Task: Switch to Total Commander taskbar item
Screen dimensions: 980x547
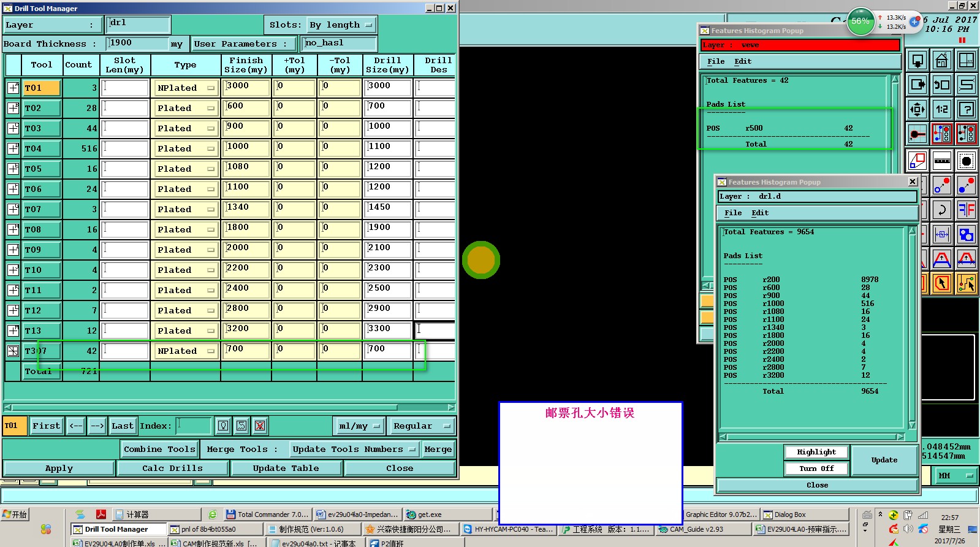Action: (x=267, y=514)
